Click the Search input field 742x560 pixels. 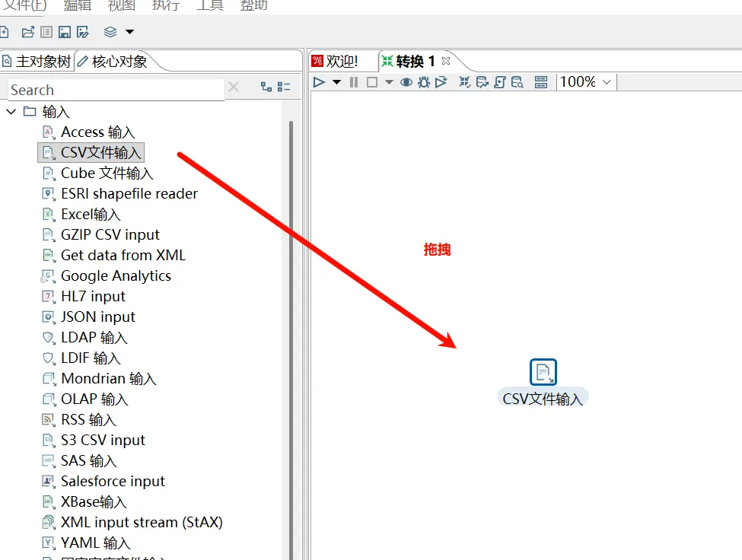point(114,90)
